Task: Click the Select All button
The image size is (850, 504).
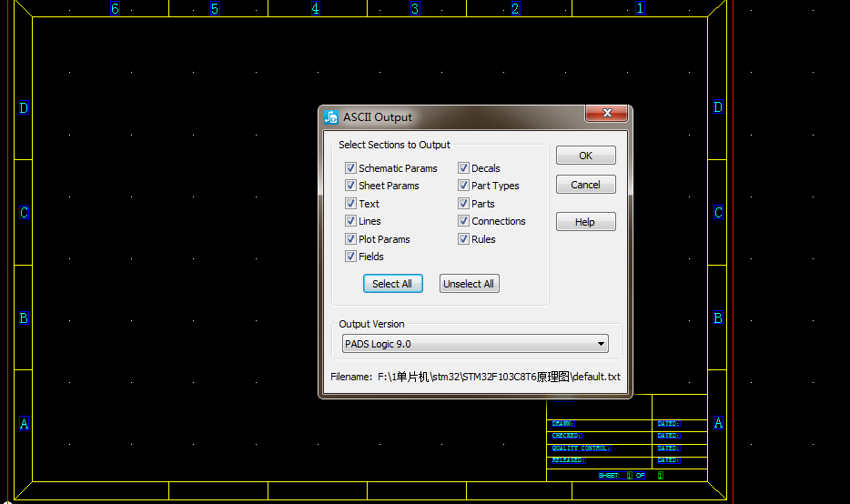Action: tap(392, 284)
